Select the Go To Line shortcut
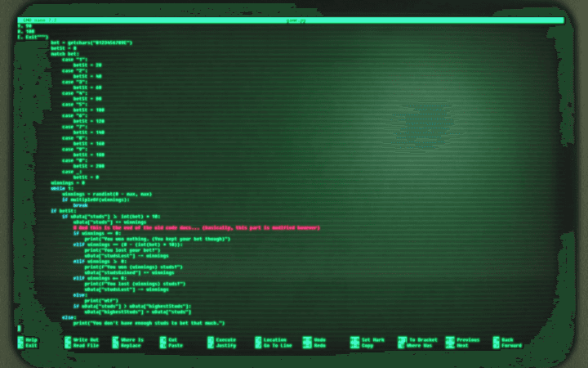The height and width of the screenshot is (368, 588). point(276,345)
